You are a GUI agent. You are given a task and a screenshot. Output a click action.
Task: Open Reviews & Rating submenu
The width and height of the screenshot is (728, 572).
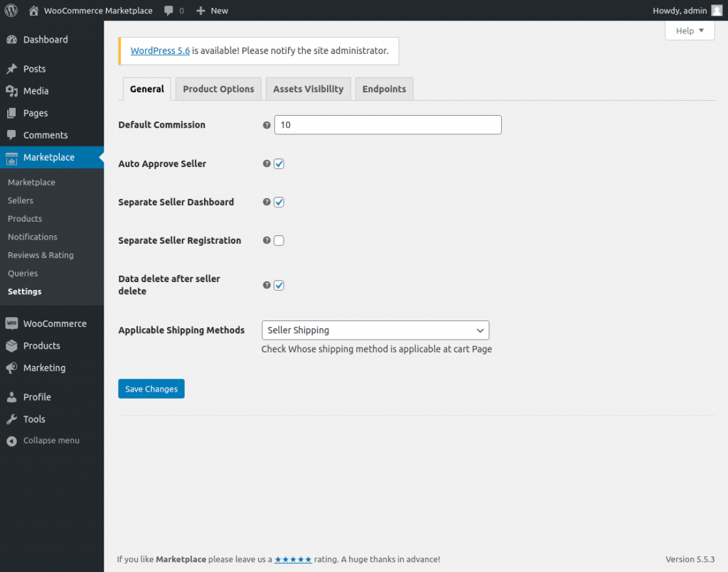click(41, 255)
